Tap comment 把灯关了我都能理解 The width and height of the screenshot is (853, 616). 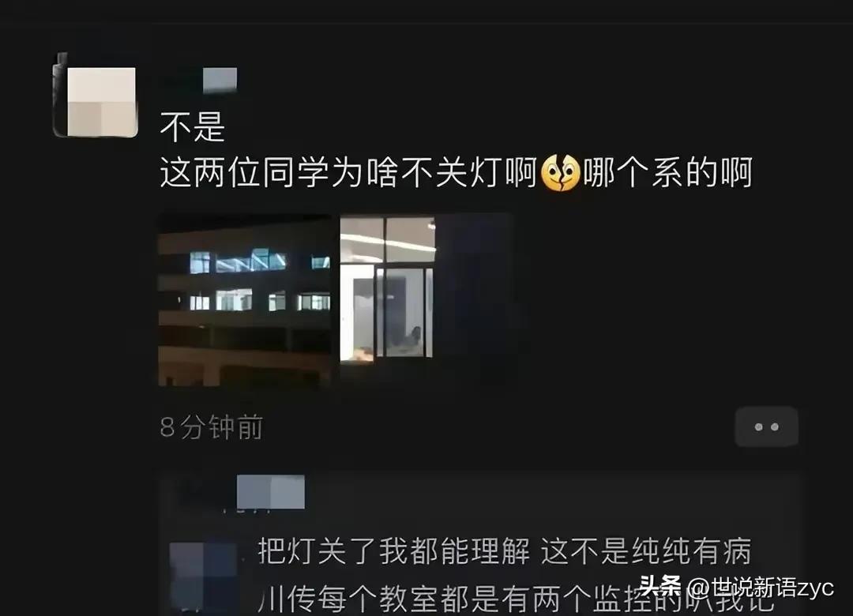393,550
